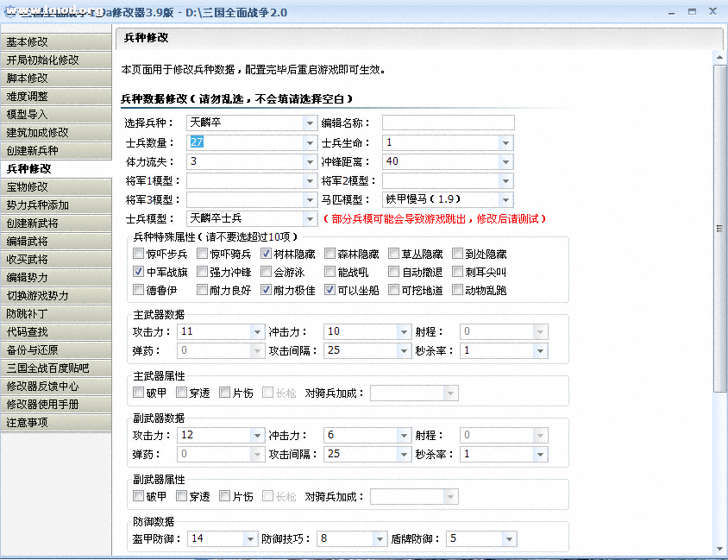
Task: Toggle the 中军战旗 checkbox
Action: 139,273
